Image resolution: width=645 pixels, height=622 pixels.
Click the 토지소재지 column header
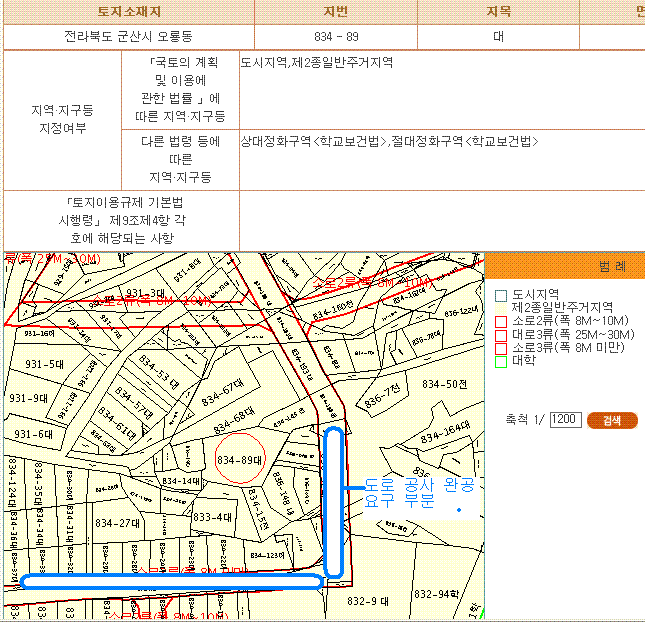(127, 12)
